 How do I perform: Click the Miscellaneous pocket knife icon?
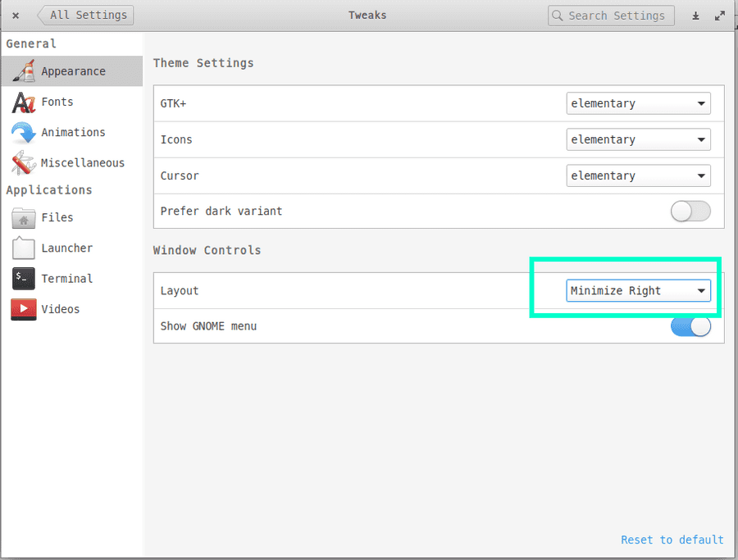pos(24,163)
